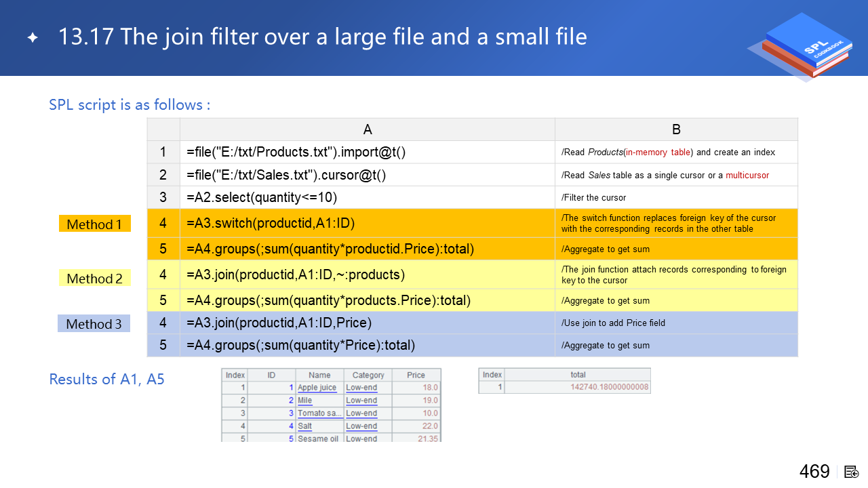Image resolution: width=868 pixels, height=488 pixels.
Task: Click the ID column header in results
Action: click(x=271, y=375)
